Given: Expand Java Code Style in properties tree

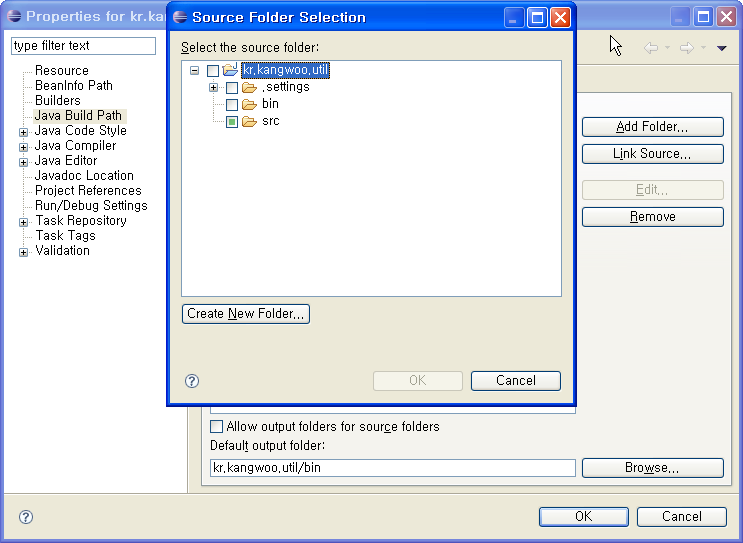Looking at the screenshot, I should tap(23, 132).
